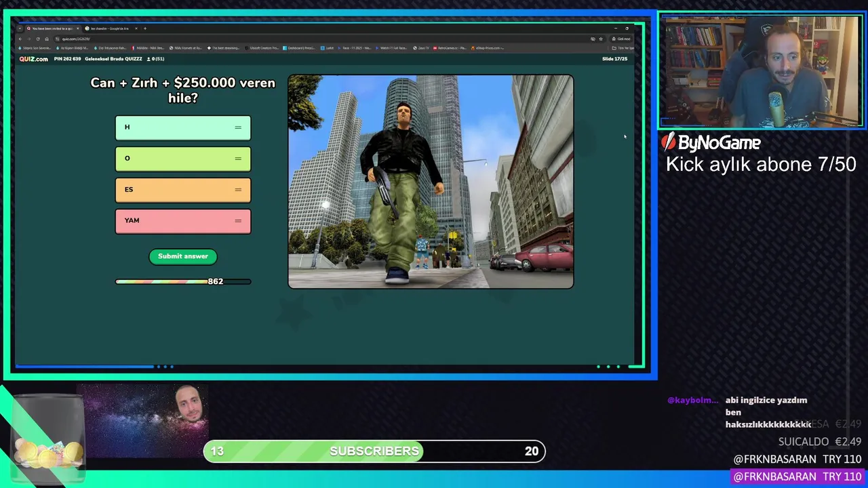Click the players count person icon
Image resolution: width=868 pixels, height=488 pixels.
pos(149,59)
